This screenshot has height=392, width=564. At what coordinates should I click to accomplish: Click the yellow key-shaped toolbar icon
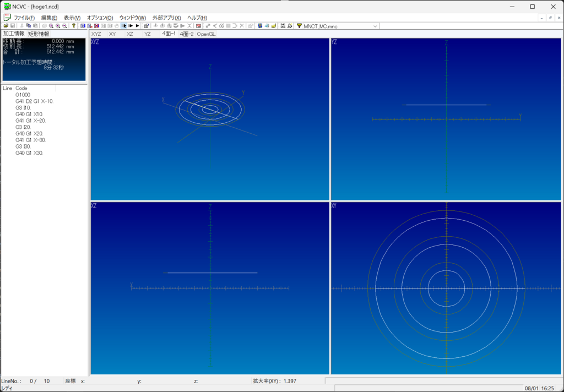pos(274,26)
